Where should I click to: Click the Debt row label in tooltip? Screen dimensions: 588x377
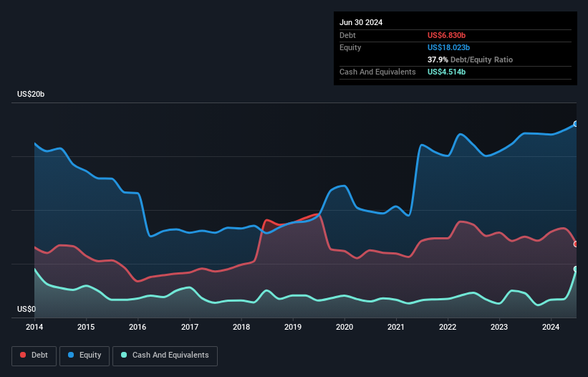coord(347,35)
